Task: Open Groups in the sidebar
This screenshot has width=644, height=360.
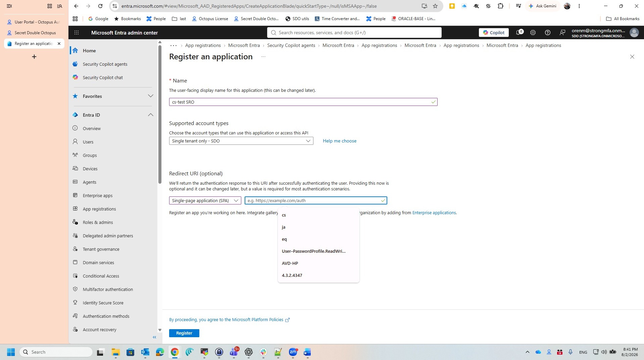Action: pyautogui.click(x=90, y=155)
